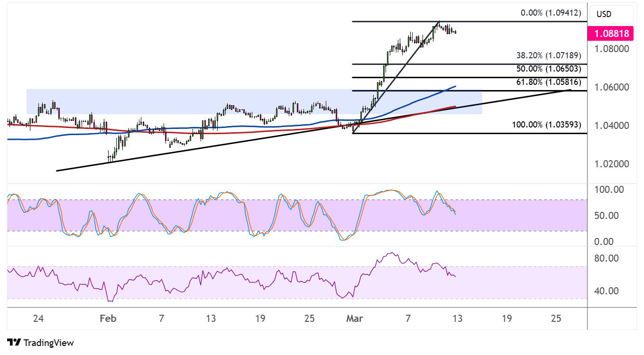Click the 24 date label on time axis
Viewport: 644px width, 355px height.
point(39,319)
